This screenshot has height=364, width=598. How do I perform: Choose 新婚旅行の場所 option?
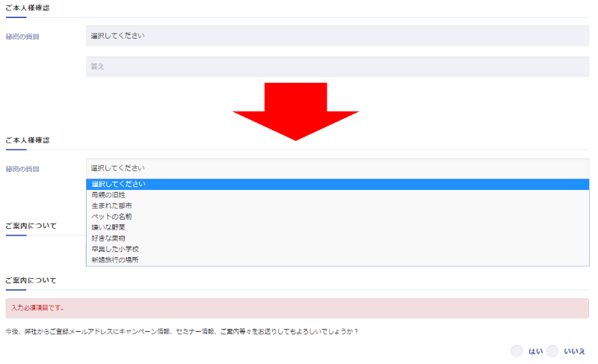coord(337,260)
